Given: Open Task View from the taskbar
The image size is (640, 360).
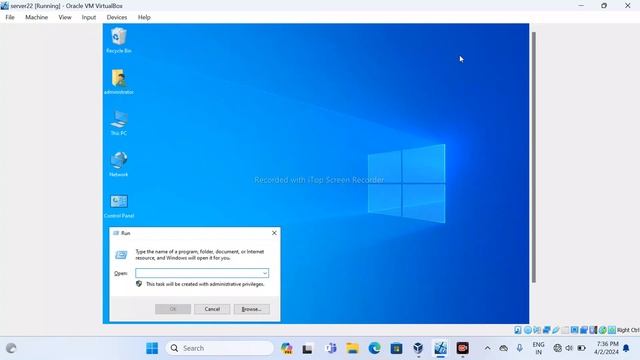Looking at the screenshot, I should (307, 348).
